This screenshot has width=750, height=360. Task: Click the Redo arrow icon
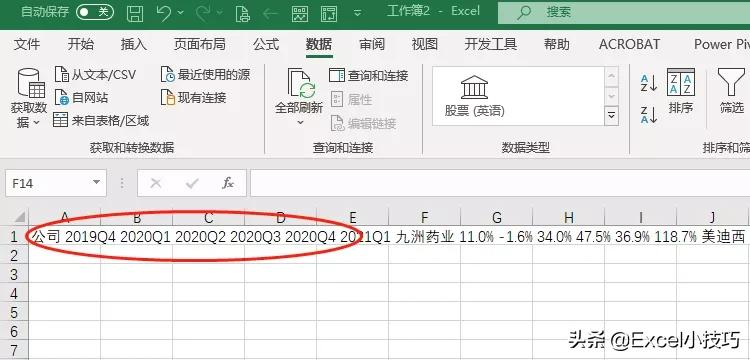tap(203, 13)
